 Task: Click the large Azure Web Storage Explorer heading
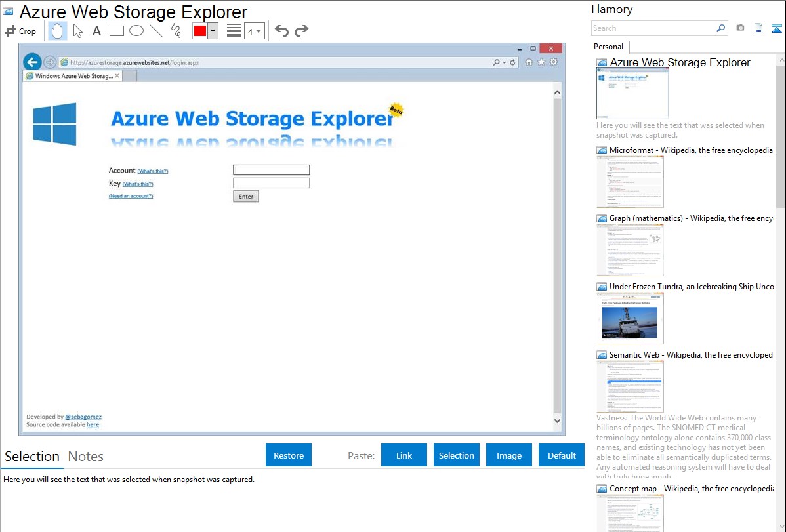tap(133, 12)
